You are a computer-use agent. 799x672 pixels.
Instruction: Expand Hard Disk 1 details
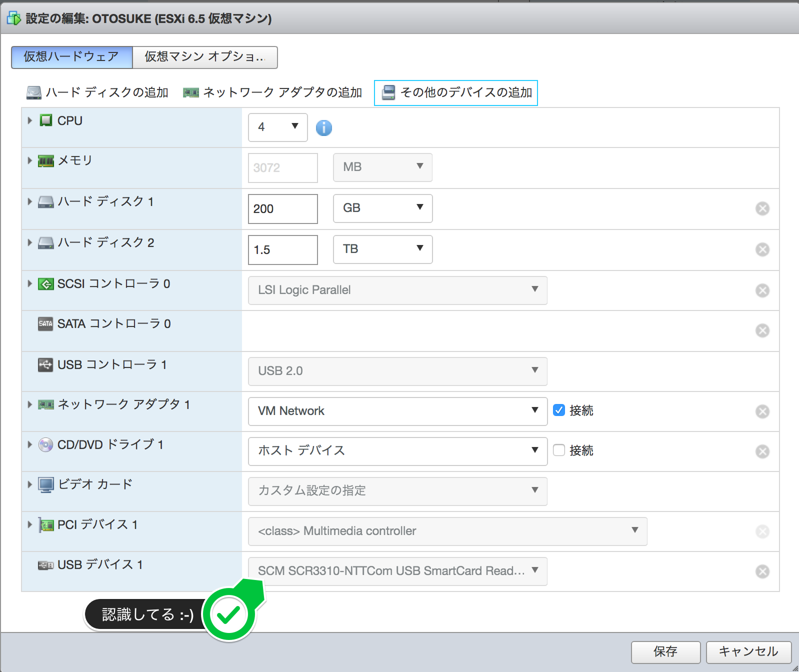point(30,201)
